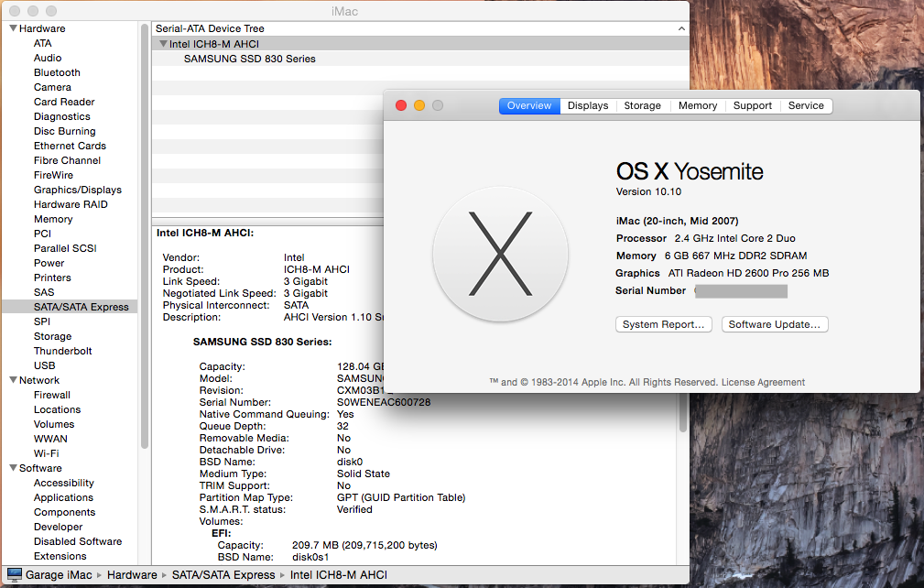The height and width of the screenshot is (588, 924).
Task: Click the 'GPT (GUID Partition Table)' value
Action: pyautogui.click(x=401, y=497)
